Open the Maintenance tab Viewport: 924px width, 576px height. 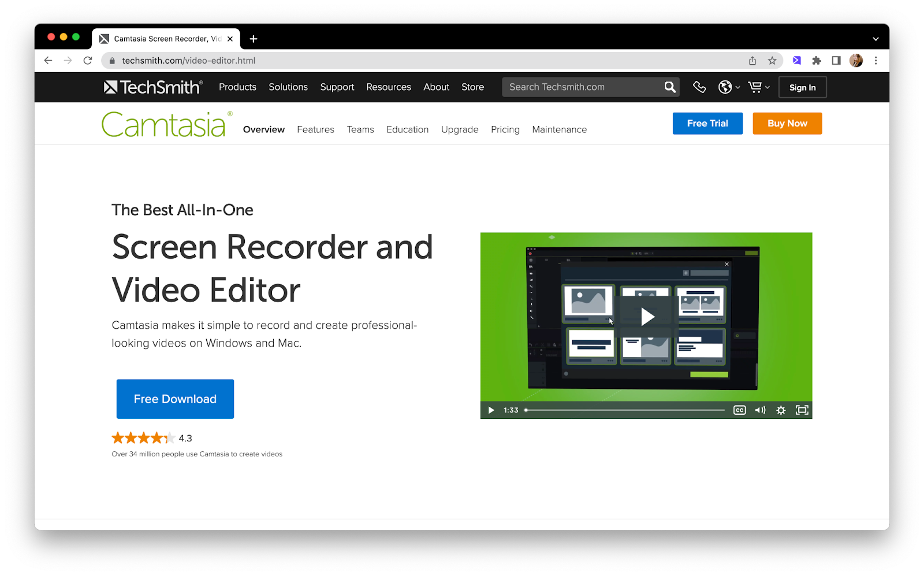click(x=560, y=129)
